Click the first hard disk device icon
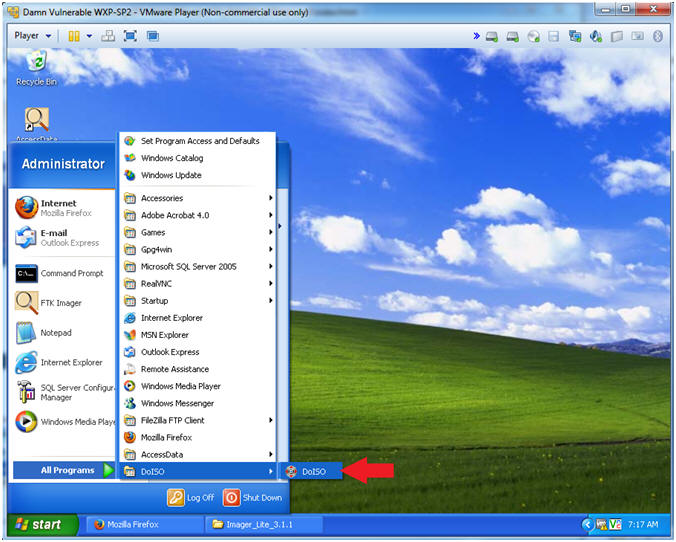The height and width of the screenshot is (542, 676). [x=492, y=37]
